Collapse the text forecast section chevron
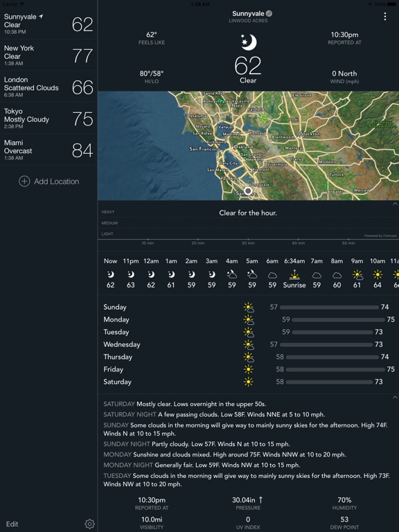 click(395, 397)
